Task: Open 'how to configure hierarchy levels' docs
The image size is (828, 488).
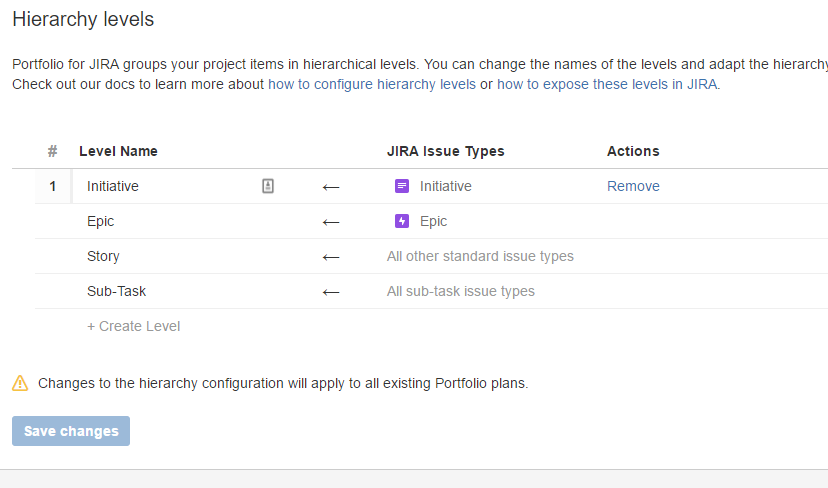Action: point(371,84)
